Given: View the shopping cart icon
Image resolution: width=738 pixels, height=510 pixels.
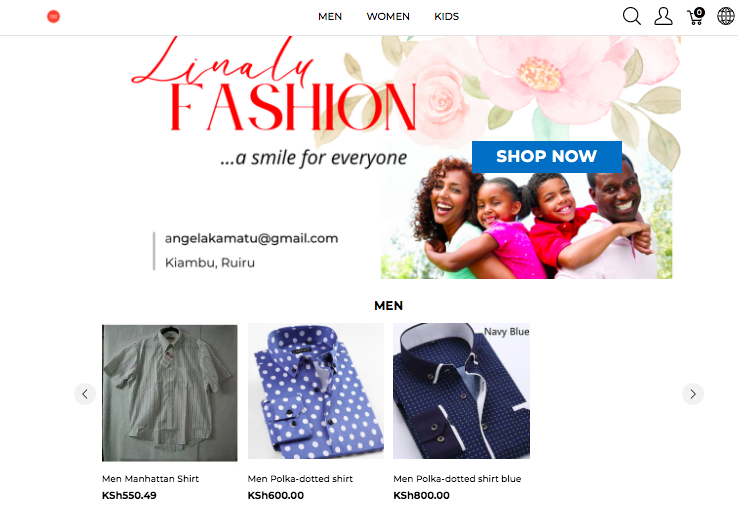Looking at the screenshot, I should click(695, 18).
